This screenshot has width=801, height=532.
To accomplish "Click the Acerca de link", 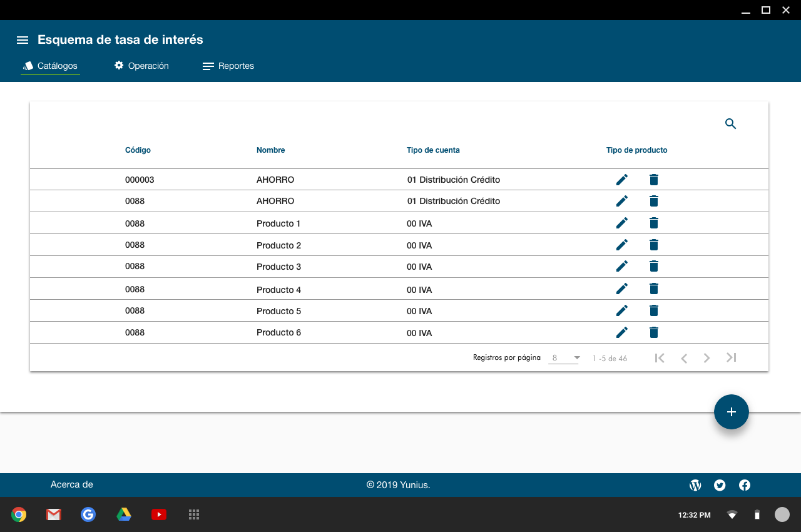I will 72,484.
